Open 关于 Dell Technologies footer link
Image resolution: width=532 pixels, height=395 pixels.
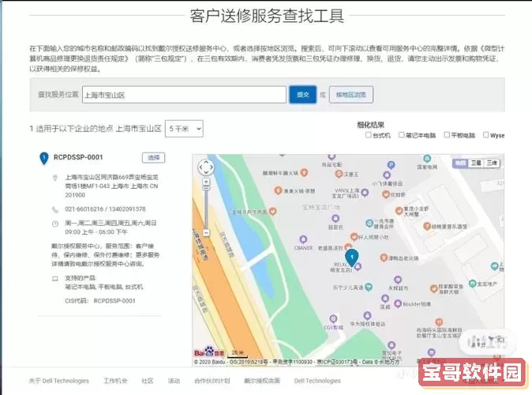[x=59, y=381]
